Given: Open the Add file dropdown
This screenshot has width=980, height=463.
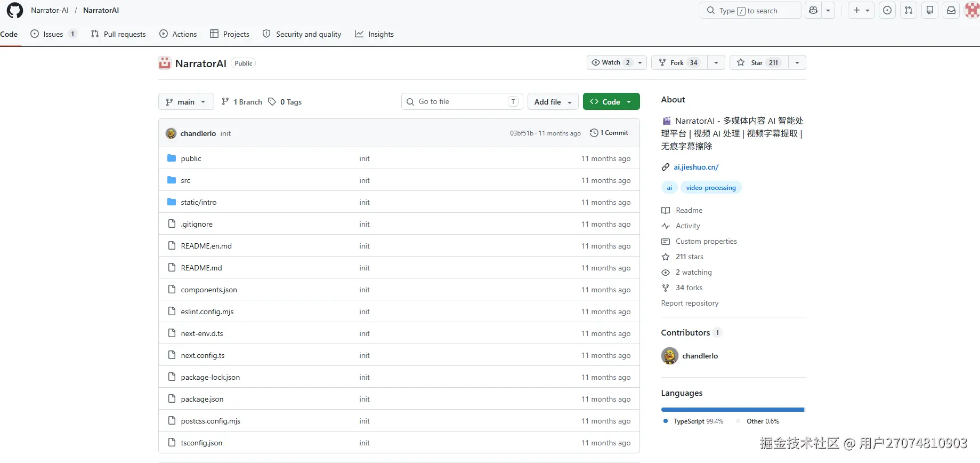Looking at the screenshot, I should pyautogui.click(x=553, y=101).
